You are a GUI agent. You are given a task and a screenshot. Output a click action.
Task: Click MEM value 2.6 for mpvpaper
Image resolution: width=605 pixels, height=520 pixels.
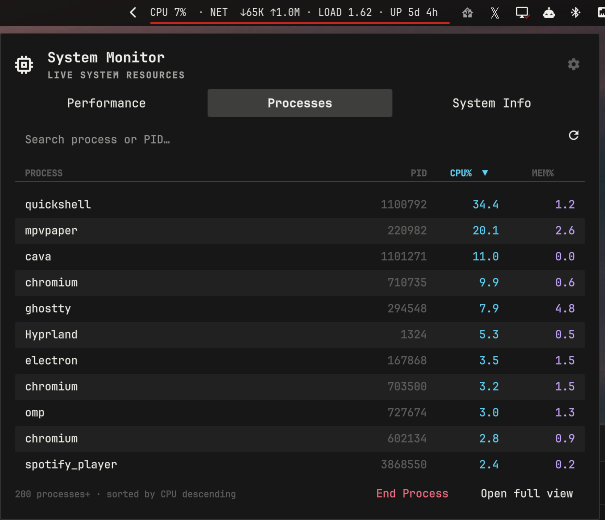pos(565,231)
